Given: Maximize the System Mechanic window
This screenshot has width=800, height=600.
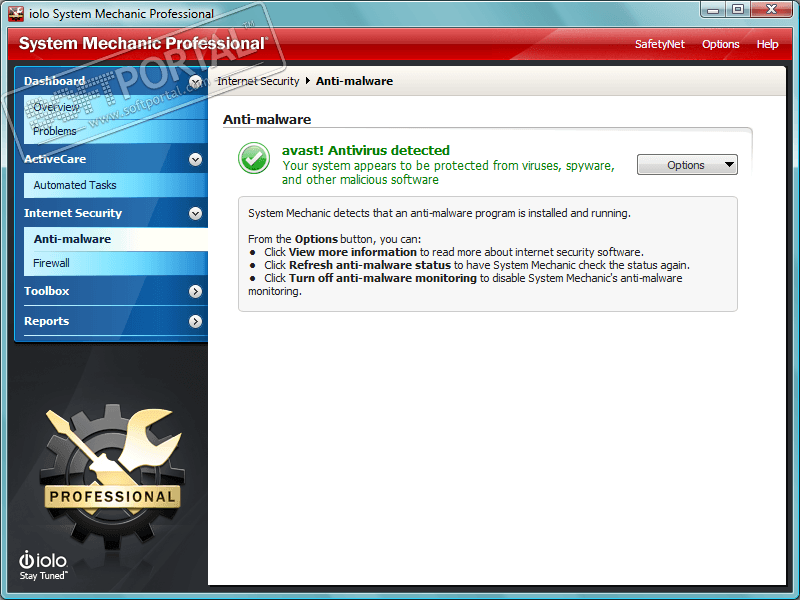Looking at the screenshot, I should pyautogui.click(x=738, y=10).
